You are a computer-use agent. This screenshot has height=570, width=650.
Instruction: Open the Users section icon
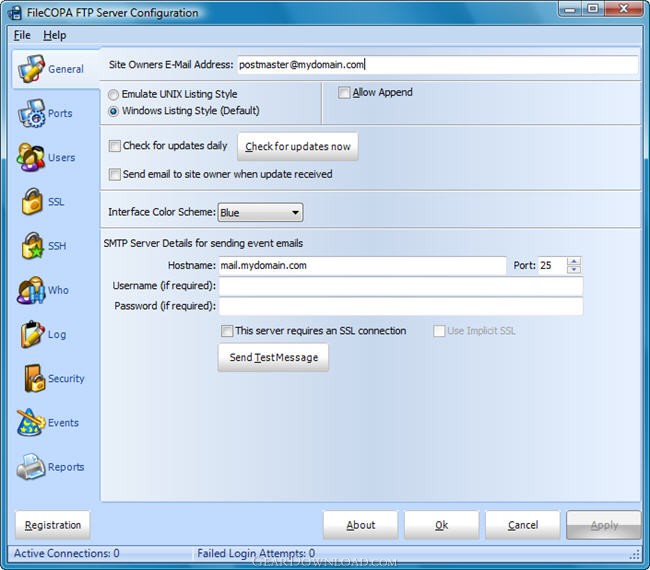click(x=31, y=158)
